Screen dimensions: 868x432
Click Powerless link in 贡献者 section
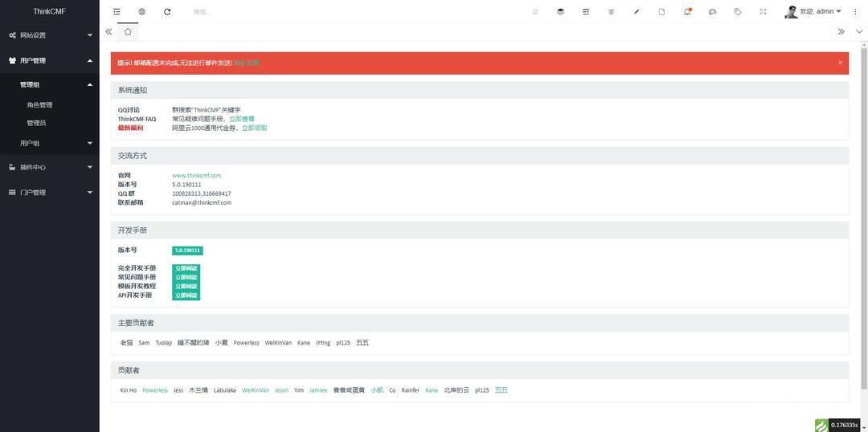click(155, 390)
